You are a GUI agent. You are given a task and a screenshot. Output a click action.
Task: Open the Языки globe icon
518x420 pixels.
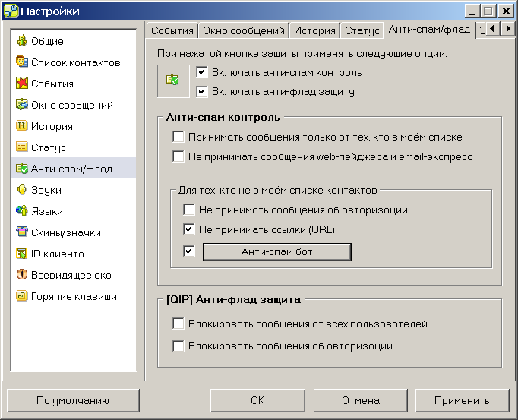(x=22, y=211)
